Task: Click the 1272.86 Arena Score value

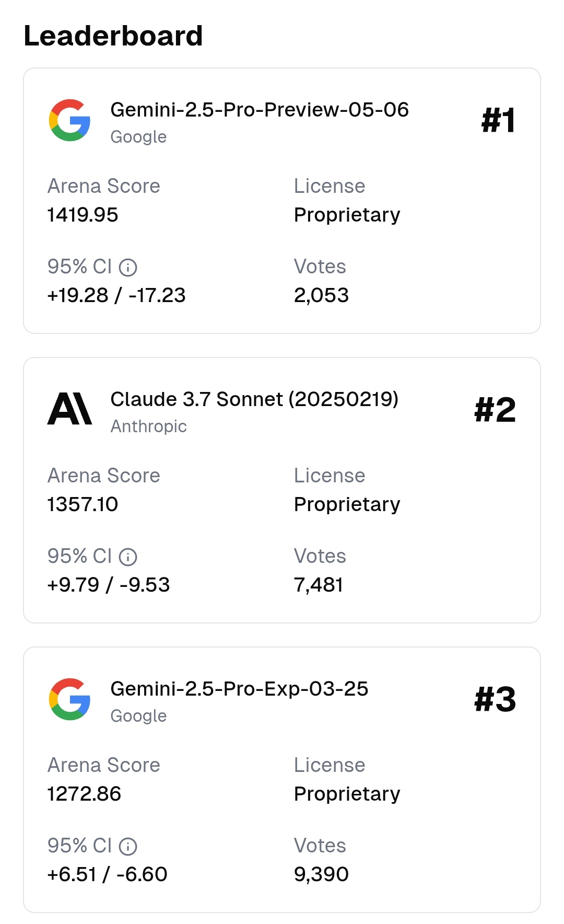Action: point(84,794)
